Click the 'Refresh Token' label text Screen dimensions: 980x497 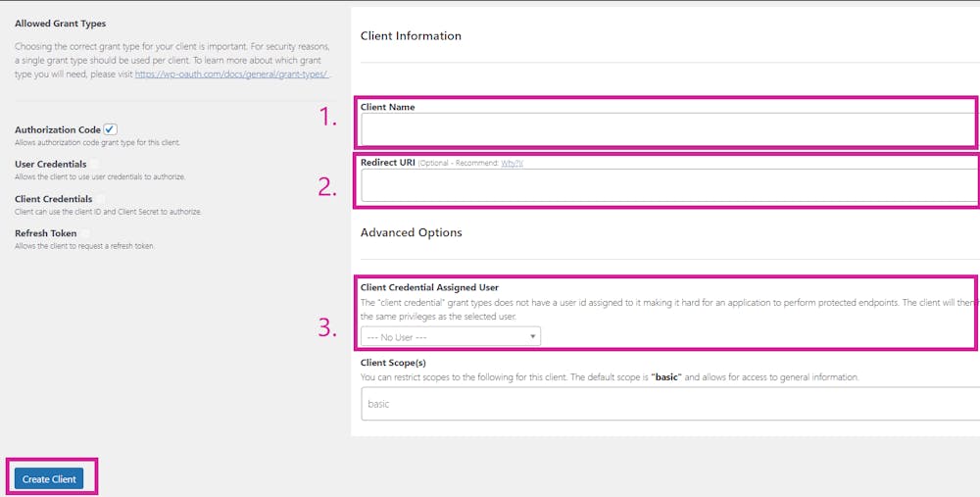45,233
